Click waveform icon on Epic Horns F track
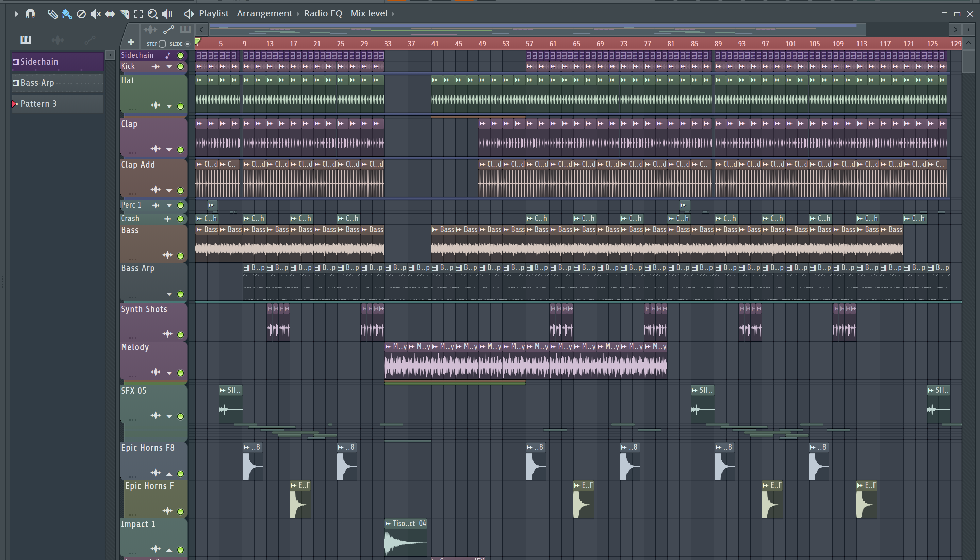 click(x=167, y=510)
